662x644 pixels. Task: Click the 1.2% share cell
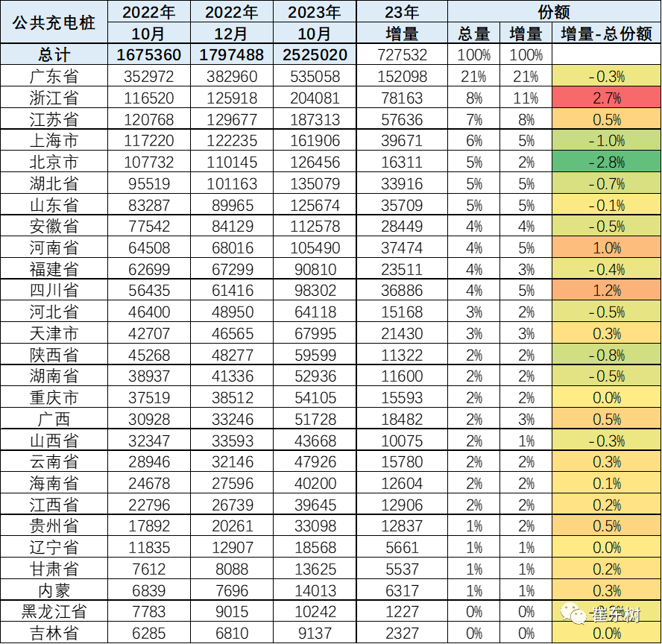coord(606,291)
